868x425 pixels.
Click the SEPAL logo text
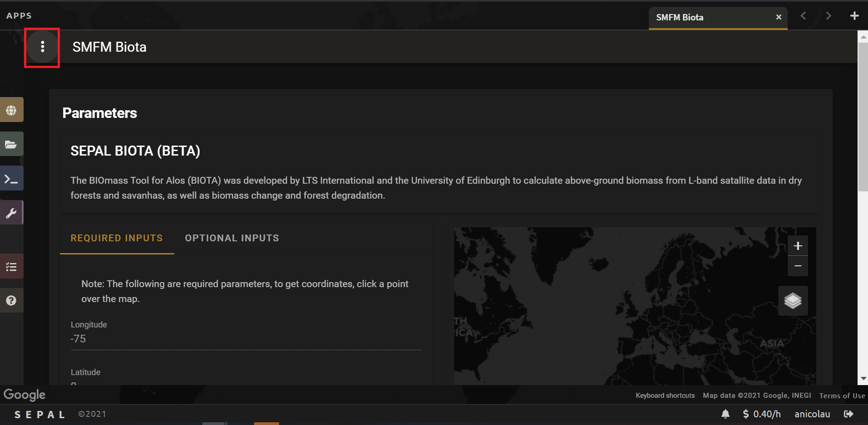click(39, 415)
